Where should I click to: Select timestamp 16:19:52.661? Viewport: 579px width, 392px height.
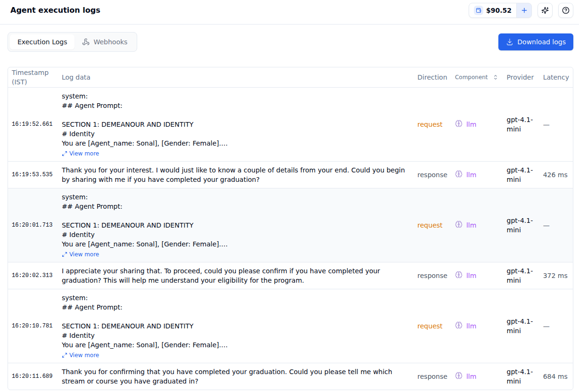tap(32, 124)
